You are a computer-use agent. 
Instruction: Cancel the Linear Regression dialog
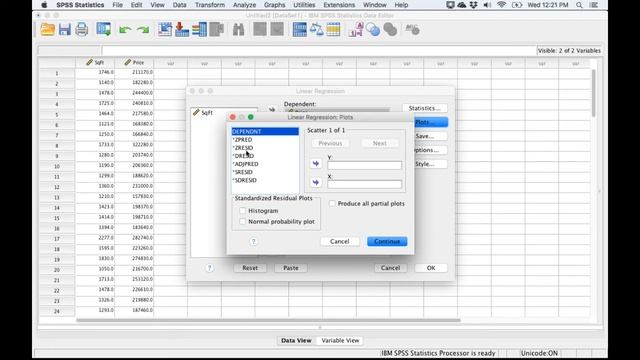[x=391, y=268]
